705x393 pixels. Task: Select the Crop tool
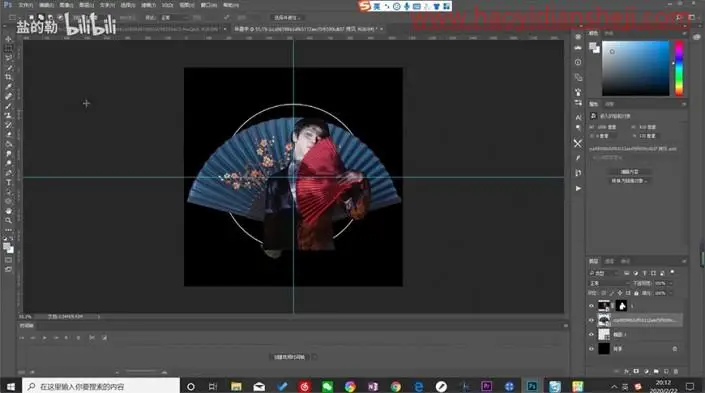coord(8,77)
